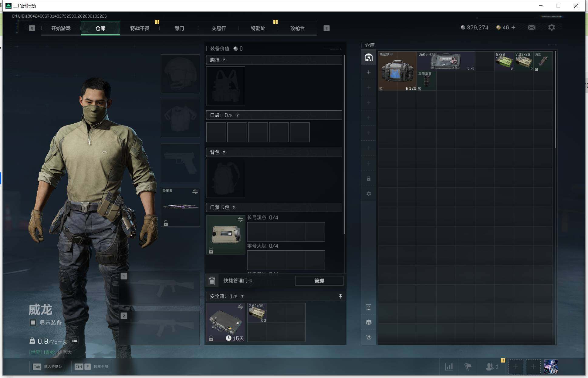Select the main warehouse storage icon

(x=369, y=57)
